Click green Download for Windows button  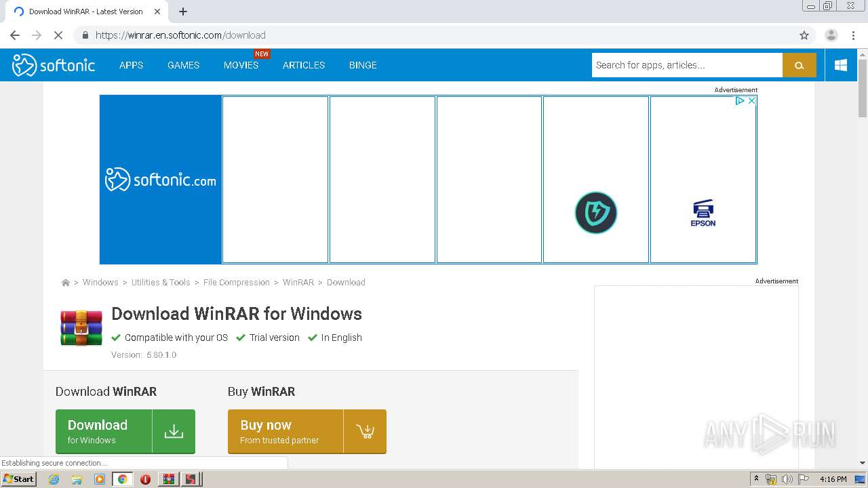[x=125, y=431]
